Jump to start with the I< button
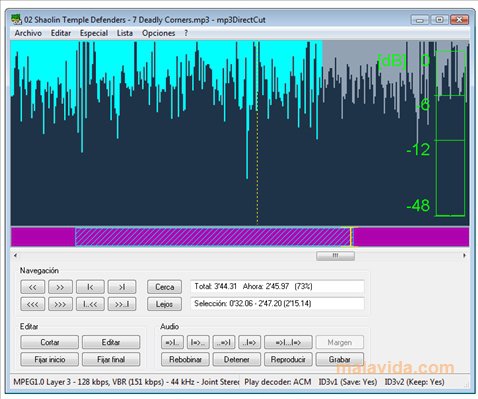 (90, 287)
